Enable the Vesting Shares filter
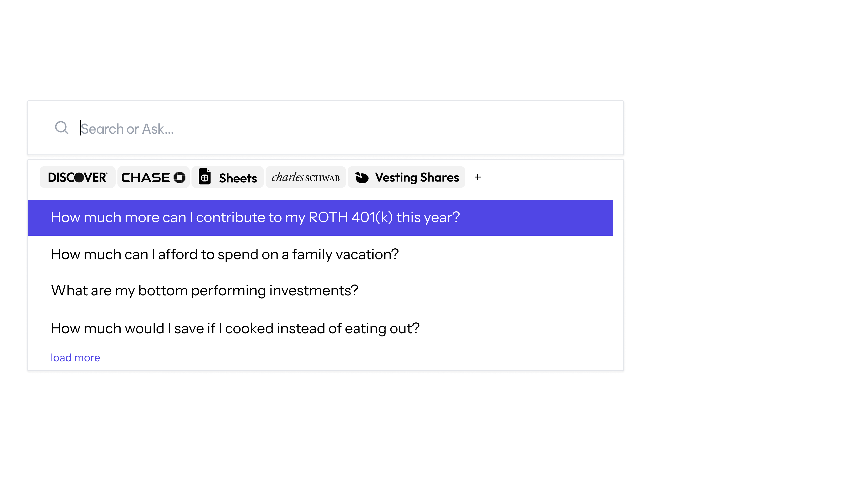This screenshot has height=504, width=850. pyautogui.click(x=406, y=177)
